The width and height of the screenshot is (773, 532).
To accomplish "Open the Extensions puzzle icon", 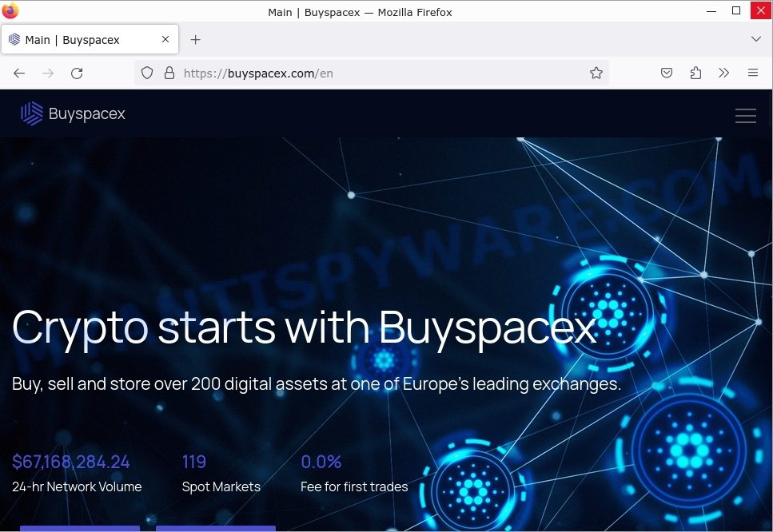I will [695, 73].
